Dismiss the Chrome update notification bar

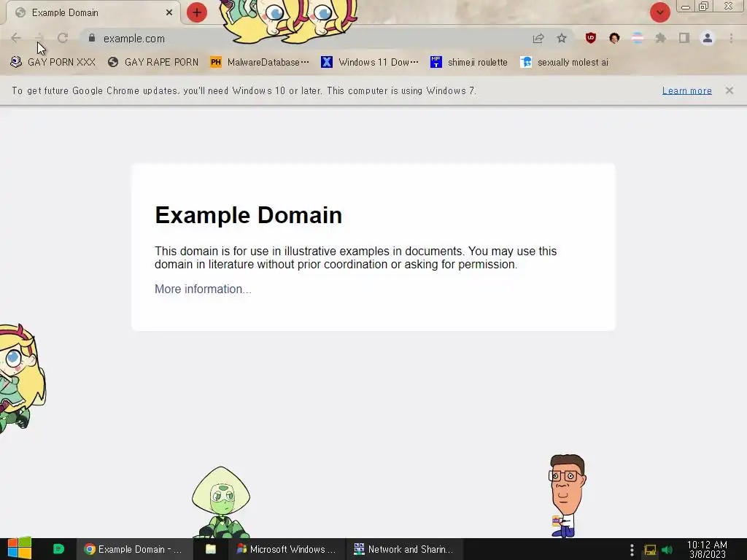point(729,90)
